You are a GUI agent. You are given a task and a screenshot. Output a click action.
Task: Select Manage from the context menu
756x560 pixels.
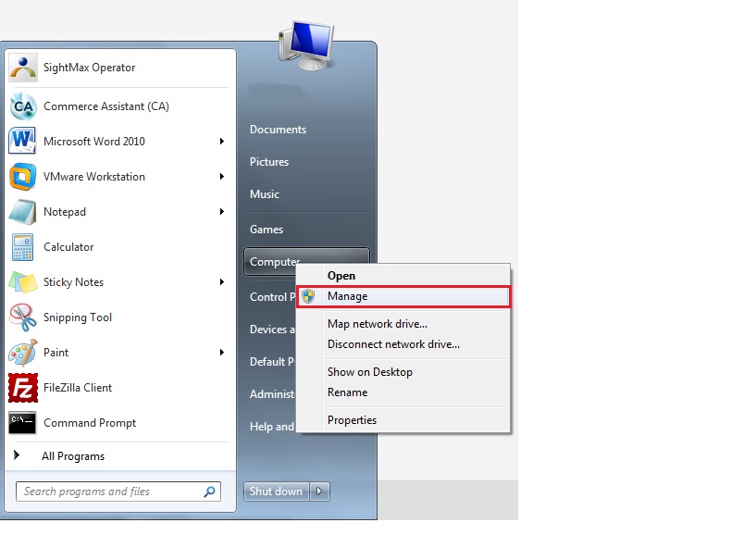click(x=403, y=296)
